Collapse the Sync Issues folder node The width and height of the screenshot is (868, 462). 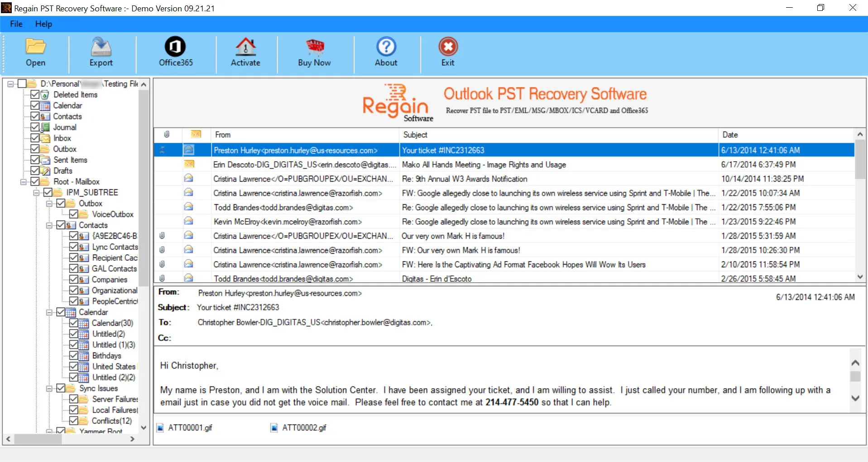point(49,388)
